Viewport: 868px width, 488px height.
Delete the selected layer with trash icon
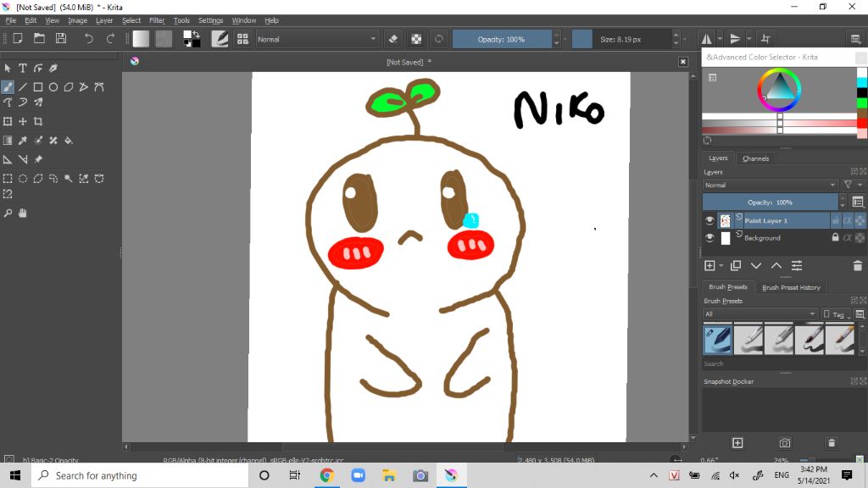pos(858,266)
